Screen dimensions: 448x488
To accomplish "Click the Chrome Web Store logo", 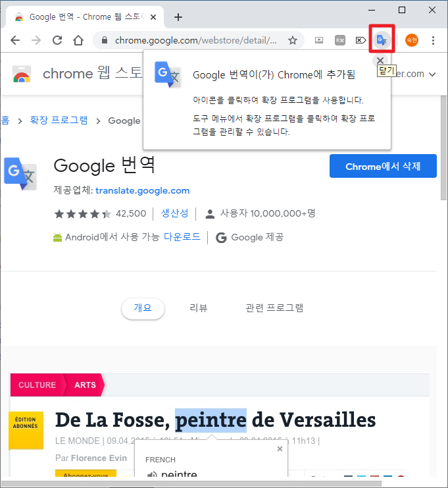I will tap(22, 74).
